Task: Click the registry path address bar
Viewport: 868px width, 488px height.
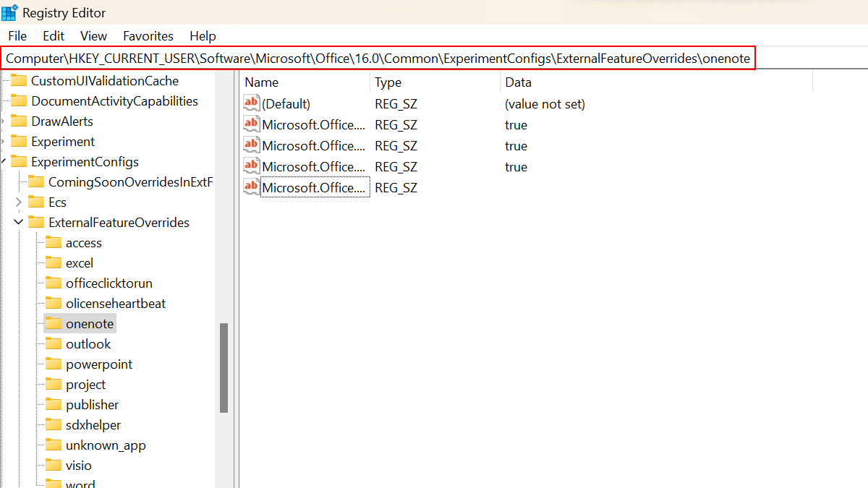Action: click(378, 59)
